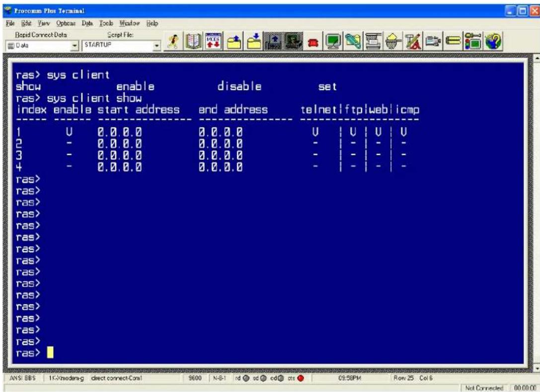Click the direct connect-Com1 status entry
This screenshot has width=540, height=392.
(116, 378)
